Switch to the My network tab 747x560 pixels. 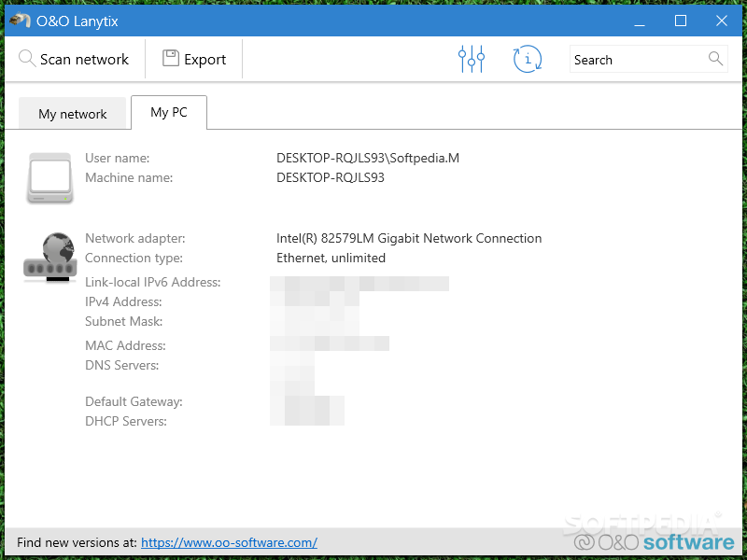[x=73, y=113]
